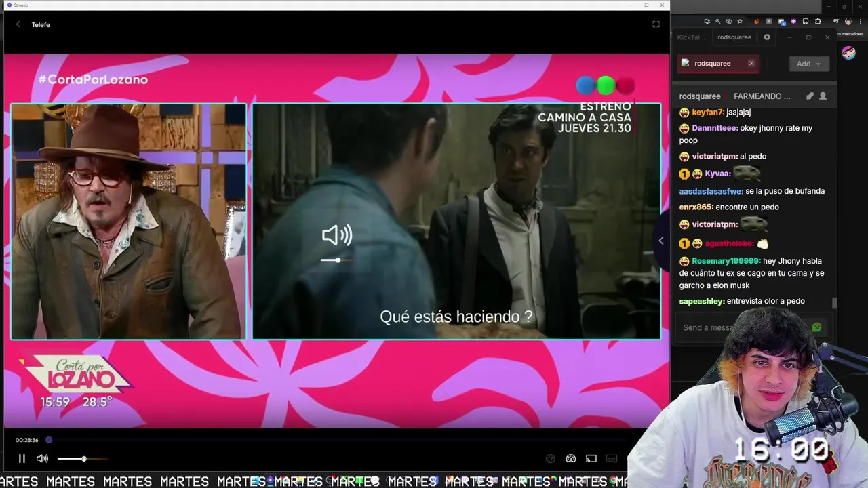Open aasdasfasasfwe's user profile
The height and width of the screenshot is (488, 868).
click(711, 191)
